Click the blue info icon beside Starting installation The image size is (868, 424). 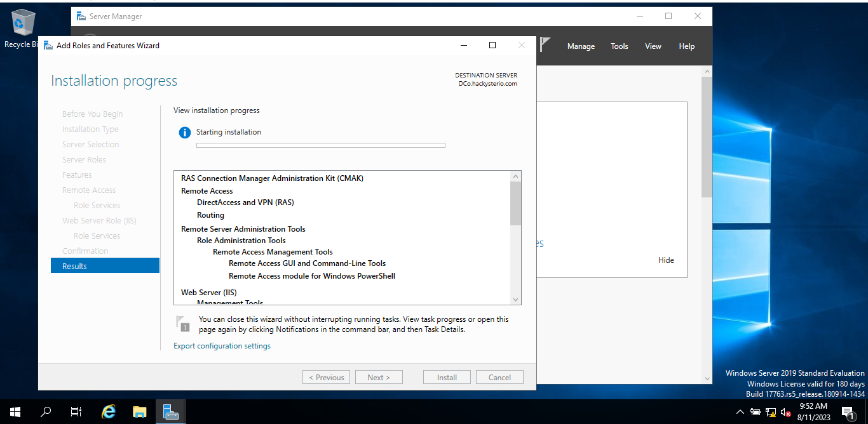(184, 133)
